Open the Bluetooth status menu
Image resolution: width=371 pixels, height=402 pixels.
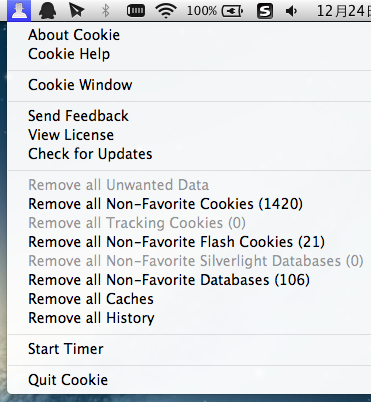(x=105, y=10)
